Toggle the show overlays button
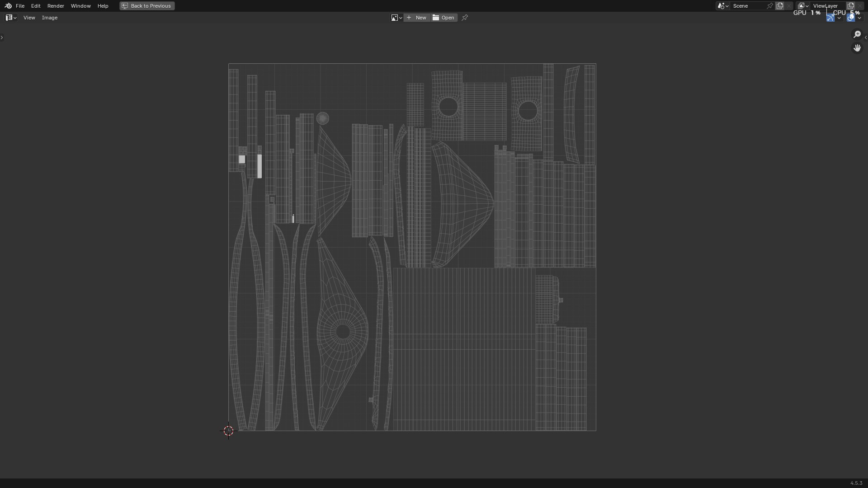Viewport: 868px width, 488px height. point(851,18)
